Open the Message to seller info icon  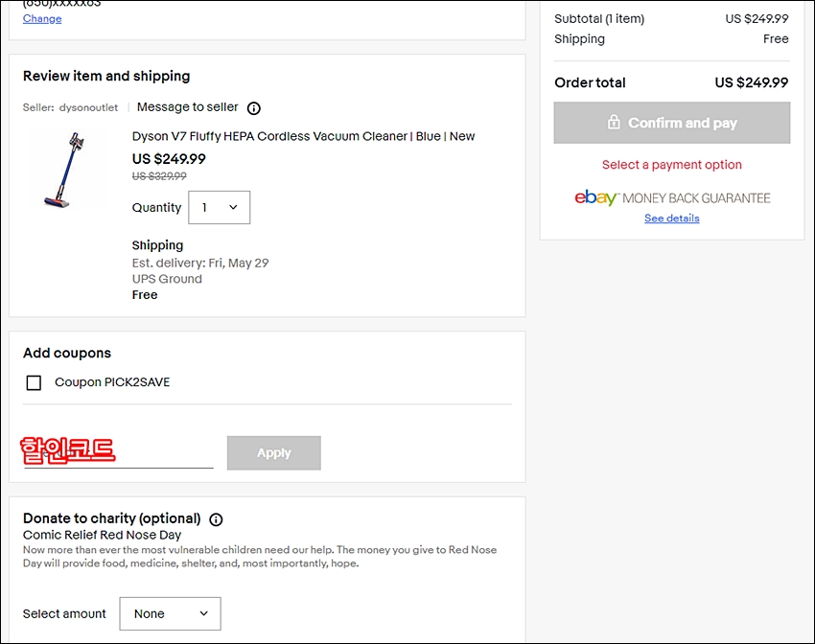254,108
